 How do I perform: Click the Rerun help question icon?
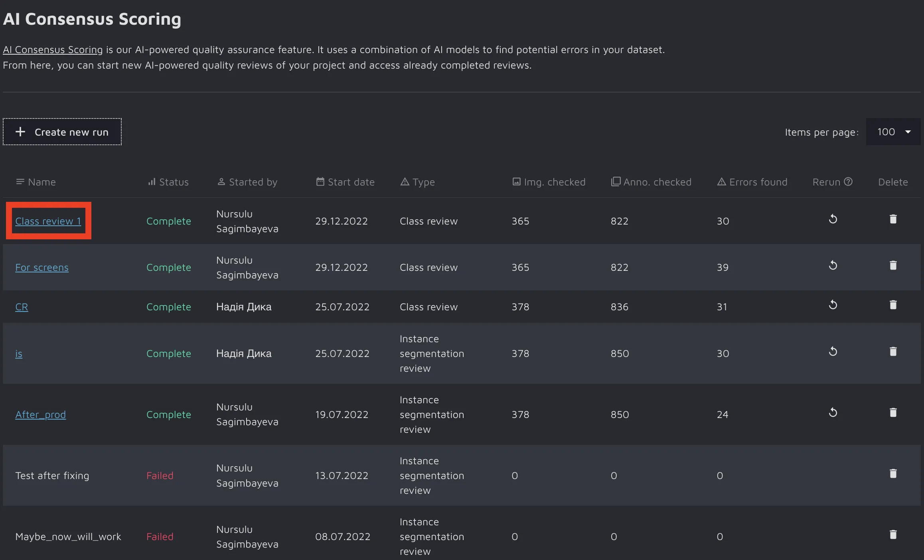coord(848,182)
